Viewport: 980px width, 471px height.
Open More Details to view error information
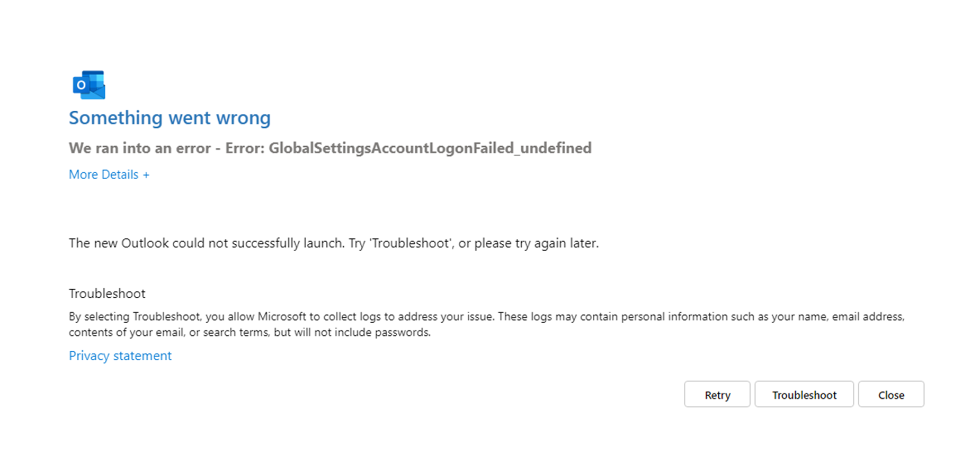point(108,174)
